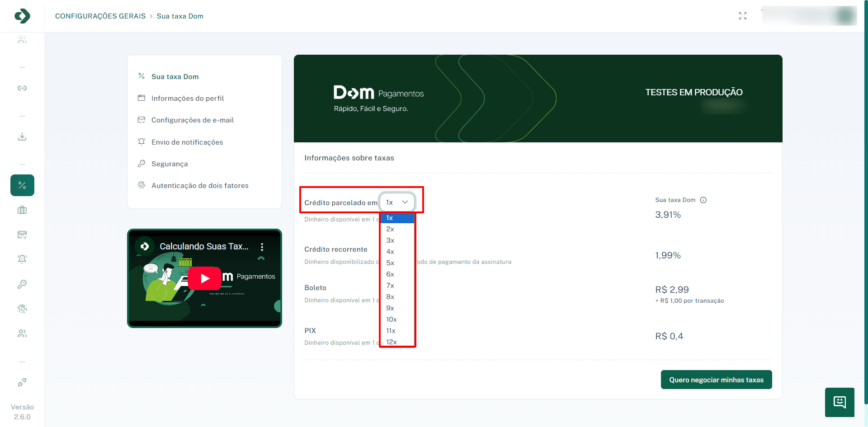868x427 pixels.
Task: Open the chat support widget icon
Action: 840,402
